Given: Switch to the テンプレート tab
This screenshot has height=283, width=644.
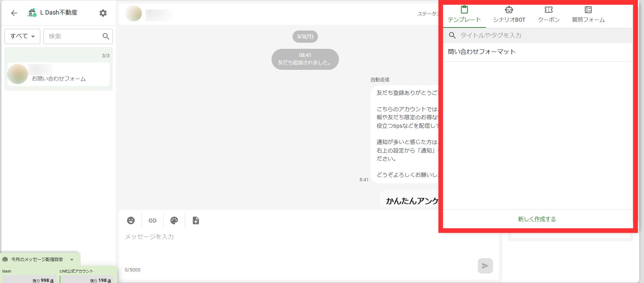Looking at the screenshot, I should 464,15.
